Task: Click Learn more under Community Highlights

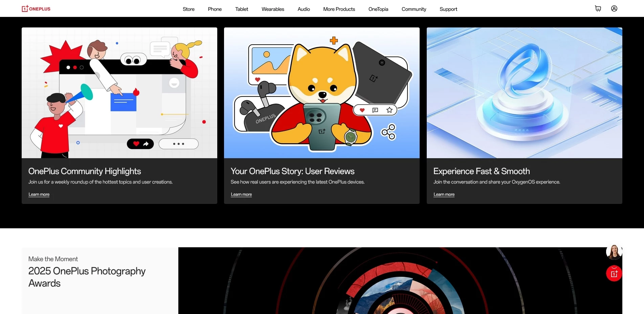Action: coord(39,194)
